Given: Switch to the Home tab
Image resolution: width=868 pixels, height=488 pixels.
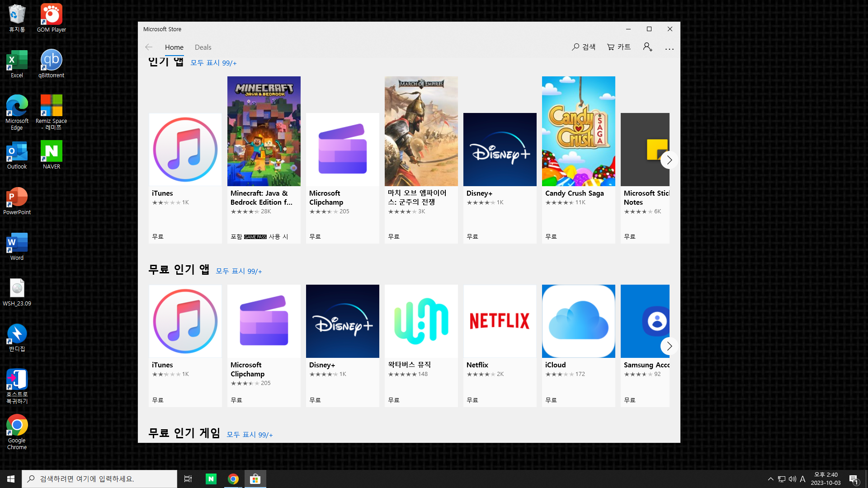Looking at the screenshot, I should pyautogui.click(x=174, y=47).
